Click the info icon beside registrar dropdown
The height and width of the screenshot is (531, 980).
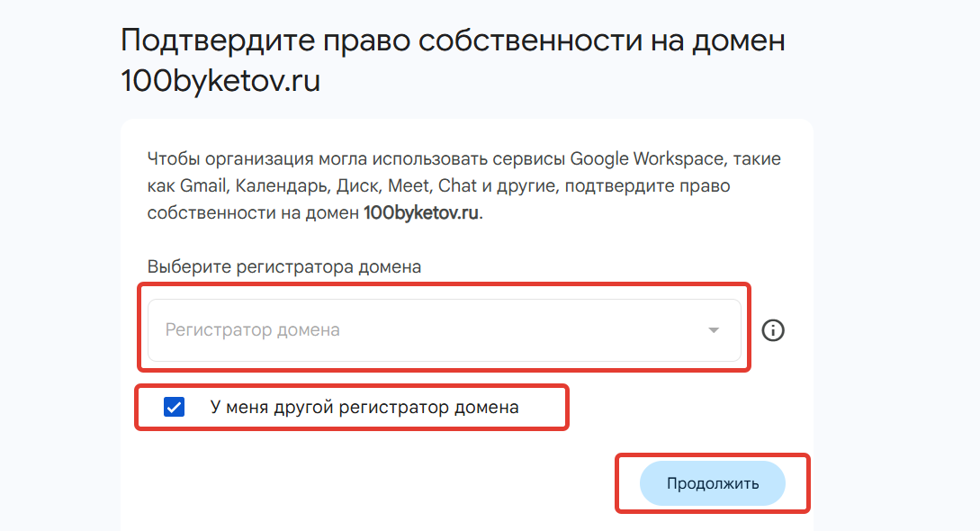click(773, 329)
